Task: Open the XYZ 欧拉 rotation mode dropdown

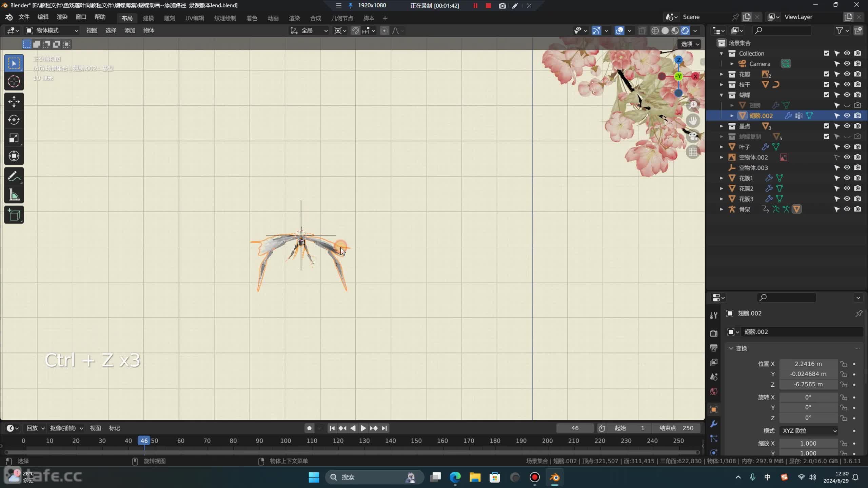Action: 809,431
